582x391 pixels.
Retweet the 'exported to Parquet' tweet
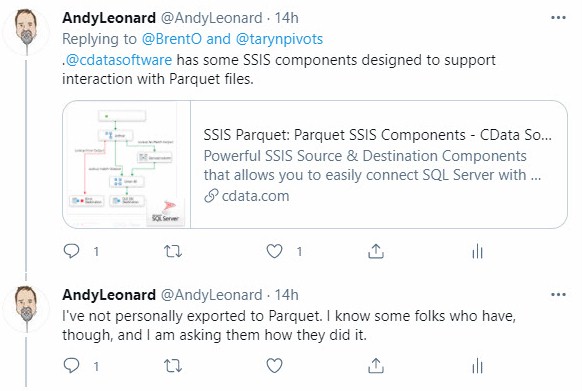173,366
